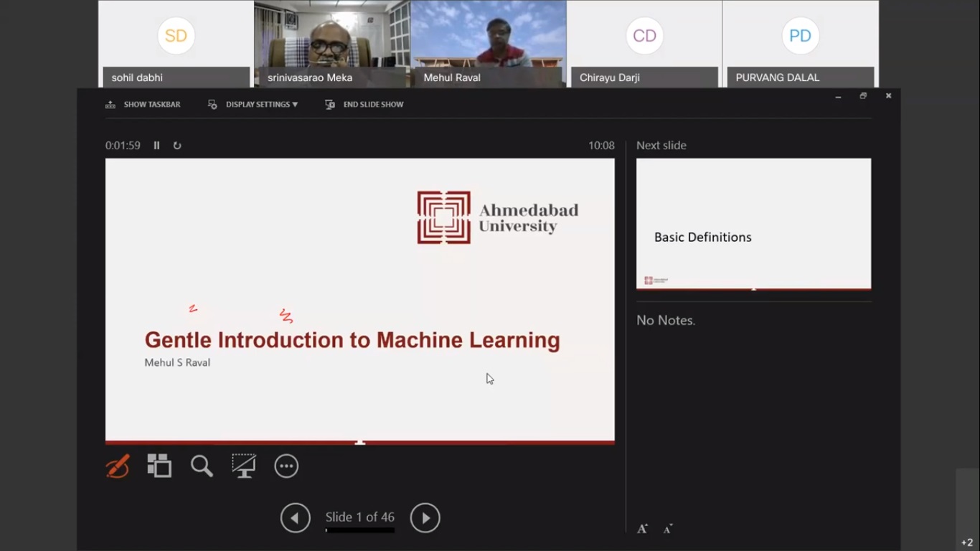Image resolution: width=980 pixels, height=551 pixels.
Task: Restore down the presenter view window
Action: click(863, 96)
